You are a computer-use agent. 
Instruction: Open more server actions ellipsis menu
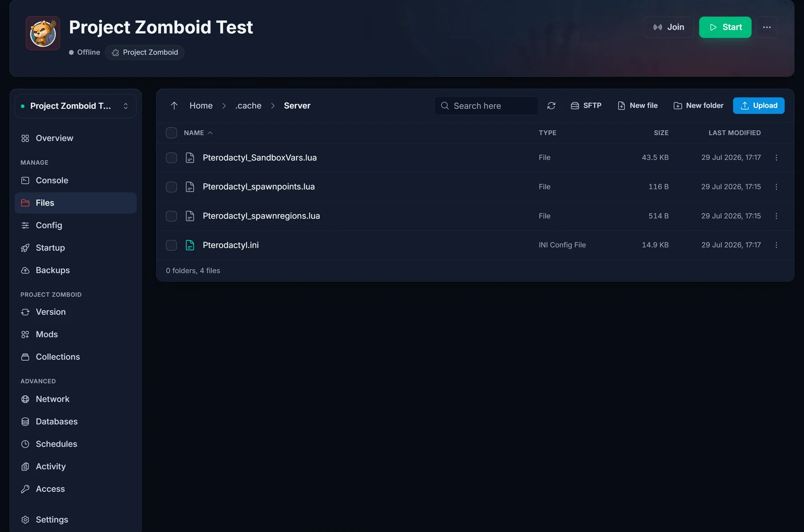click(767, 27)
